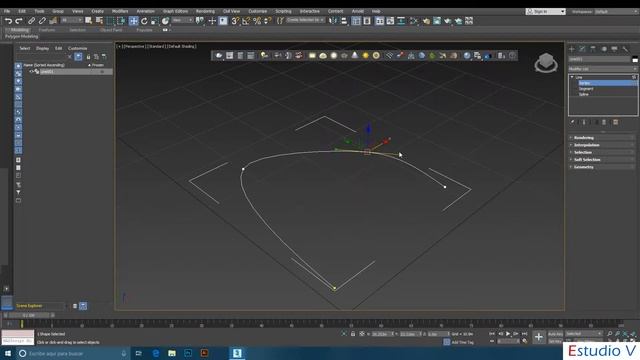Viewport: 640px width, 360px height.
Task: Click the Align tool icon
Action: point(344,21)
